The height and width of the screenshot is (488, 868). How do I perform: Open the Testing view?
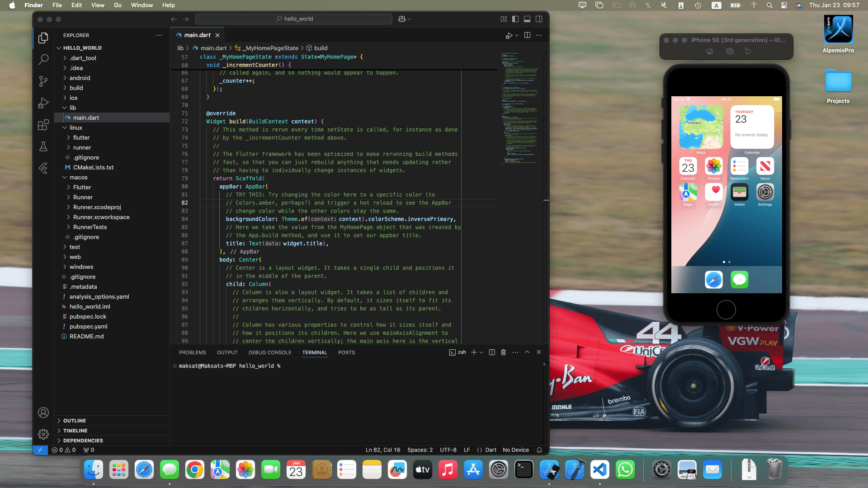pyautogui.click(x=43, y=146)
